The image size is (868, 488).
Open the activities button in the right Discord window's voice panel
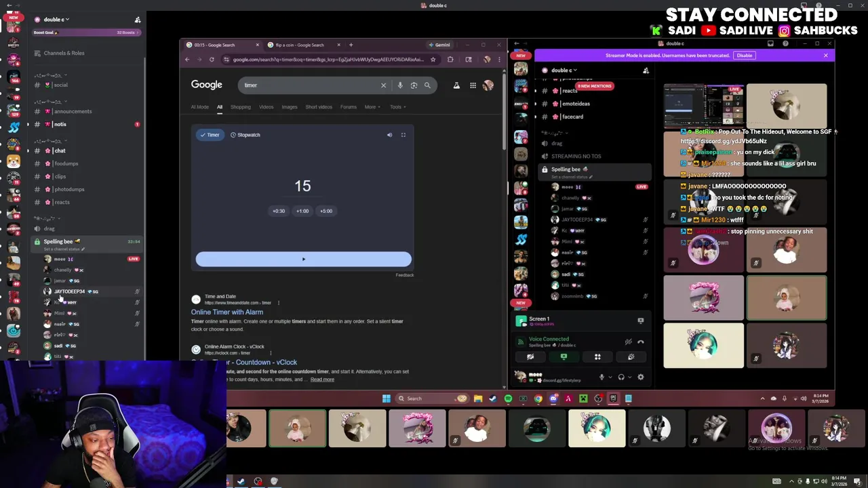coord(597,357)
